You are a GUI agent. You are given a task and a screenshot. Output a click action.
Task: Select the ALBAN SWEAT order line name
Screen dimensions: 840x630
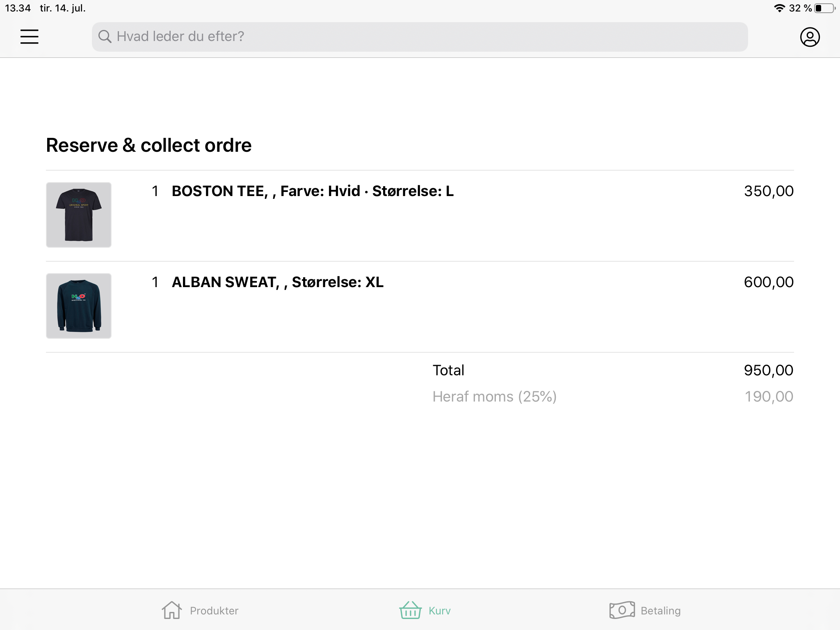278,282
